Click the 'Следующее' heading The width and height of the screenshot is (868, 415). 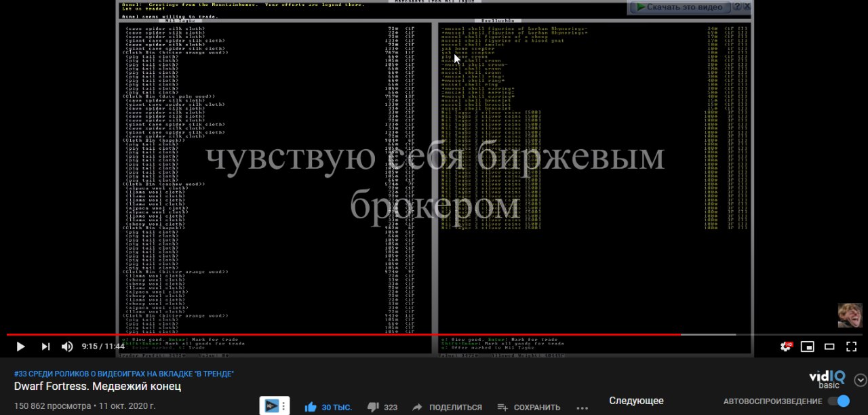click(x=636, y=401)
